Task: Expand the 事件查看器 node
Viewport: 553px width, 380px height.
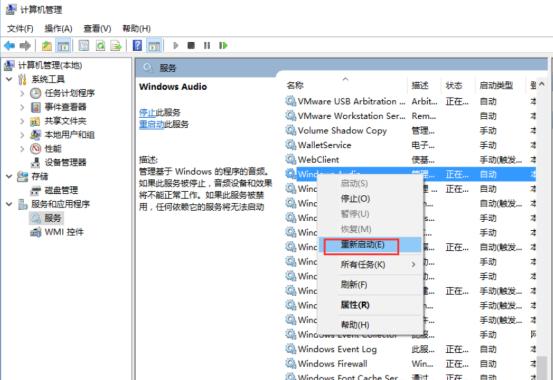Action: (22, 107)
